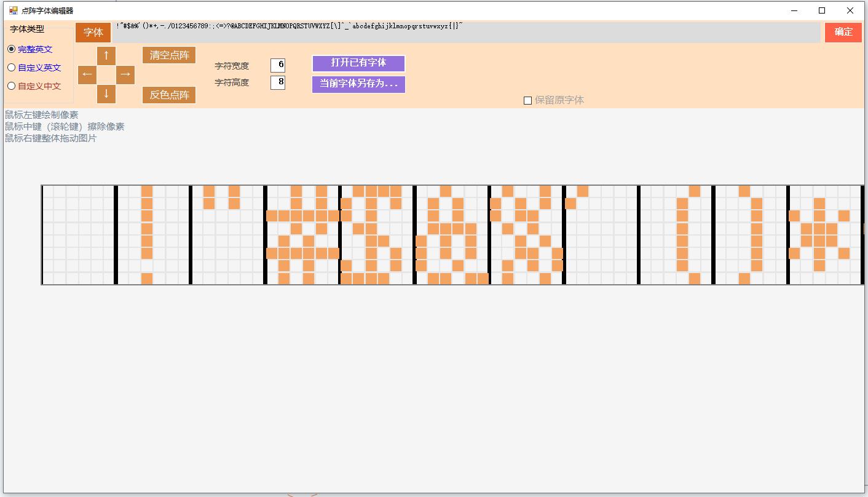Screen dimensions: 868x497
Task: Click the 字体类型 group label
Action: (x=27, y=29)
